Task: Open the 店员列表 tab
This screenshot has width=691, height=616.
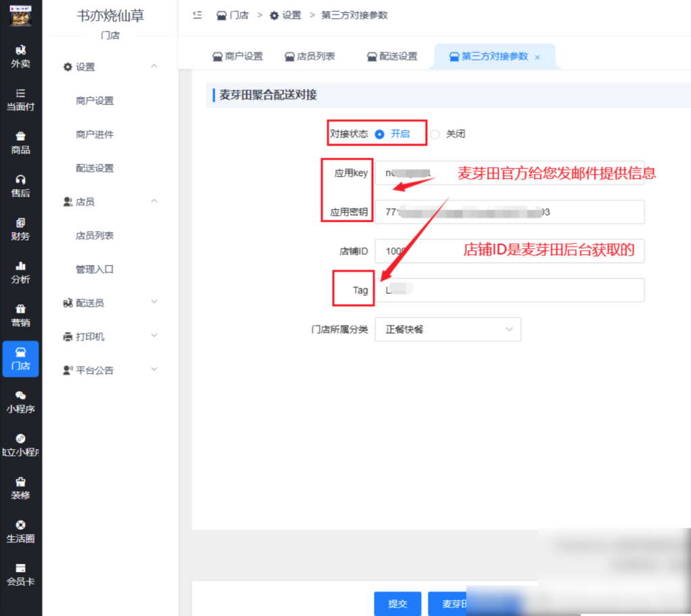Action: 310,57
